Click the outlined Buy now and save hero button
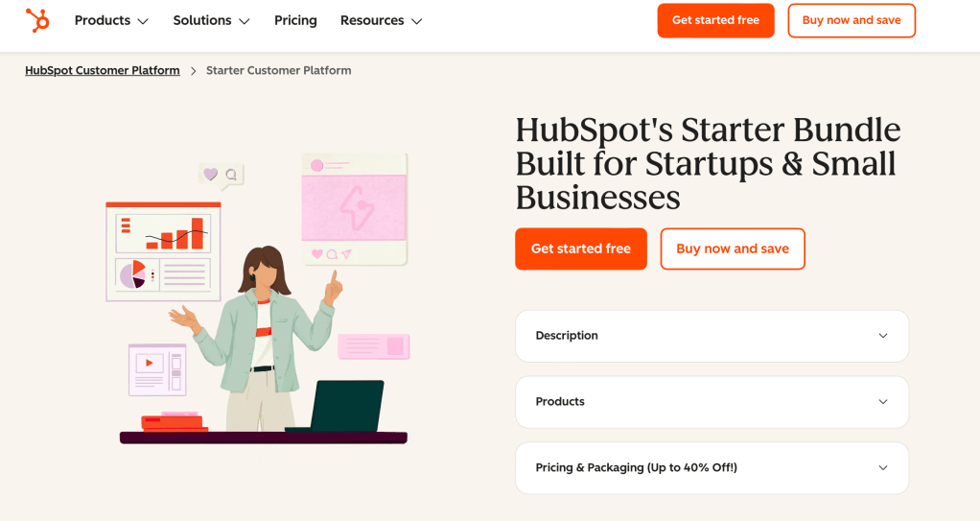980x521 pixels. [733, 249]
